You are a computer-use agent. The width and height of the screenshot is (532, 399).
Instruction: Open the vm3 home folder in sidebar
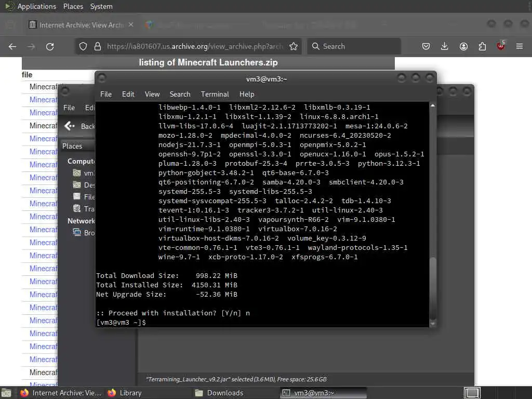[84, 173]
